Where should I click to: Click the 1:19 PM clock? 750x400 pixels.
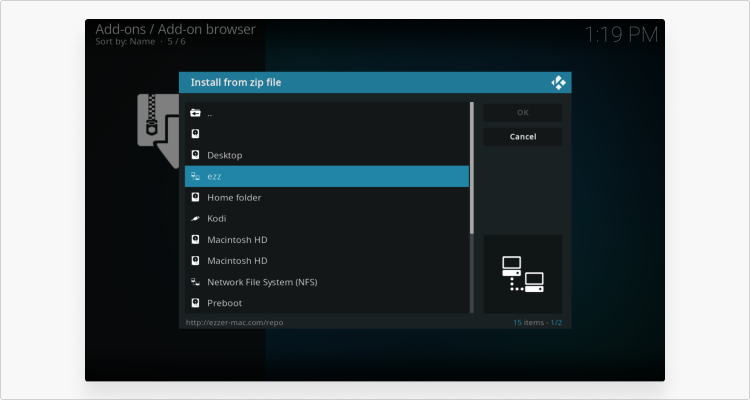pyautogui.click(x=621, y=34)
